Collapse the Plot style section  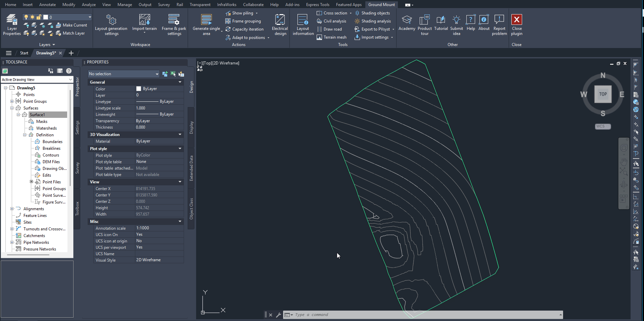180,149
